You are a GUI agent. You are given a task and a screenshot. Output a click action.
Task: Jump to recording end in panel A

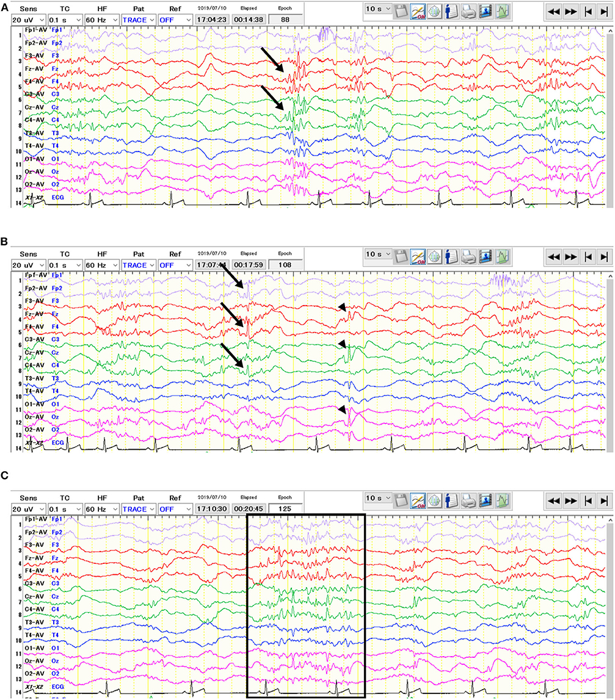(604, 12)
